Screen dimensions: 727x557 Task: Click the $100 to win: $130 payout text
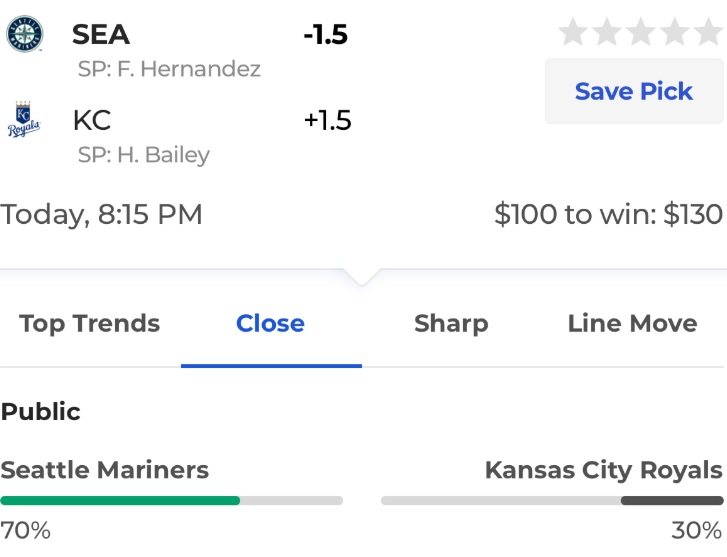click(608, 214)
